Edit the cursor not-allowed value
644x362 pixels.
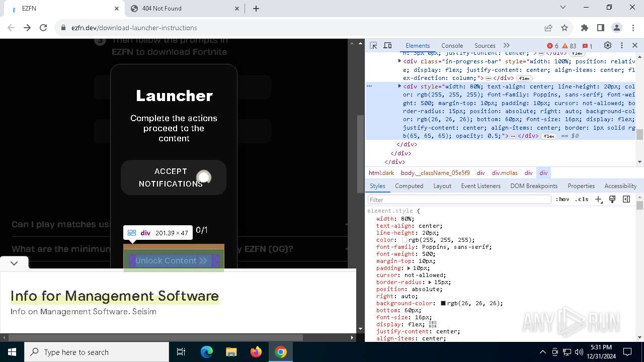tap(424, 275)
